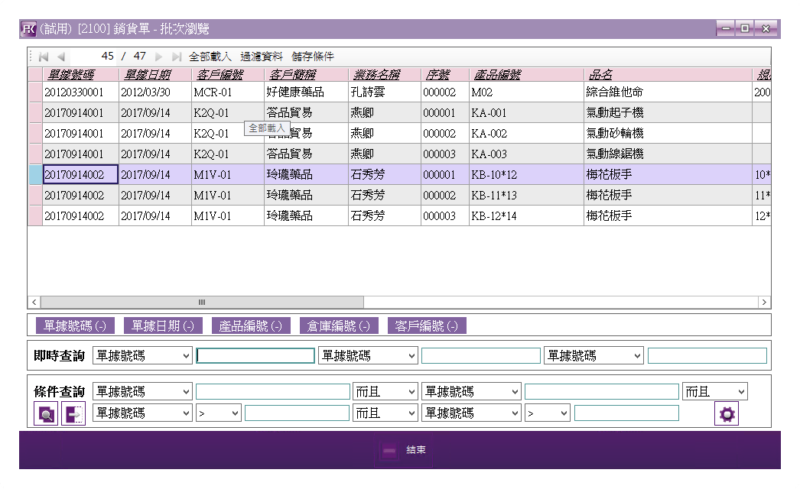
Task: Open second > operator dropdown
Action: [x=547, y=413]
